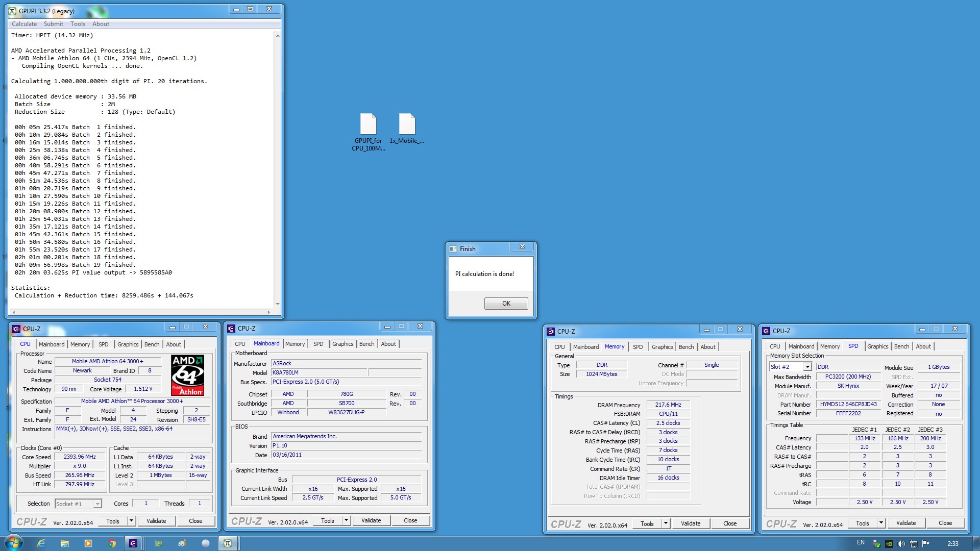This screenshot has height=551, width=980.
Task: Click the Tools button in CPU-Z Memory window
Action: coord(647,523)
